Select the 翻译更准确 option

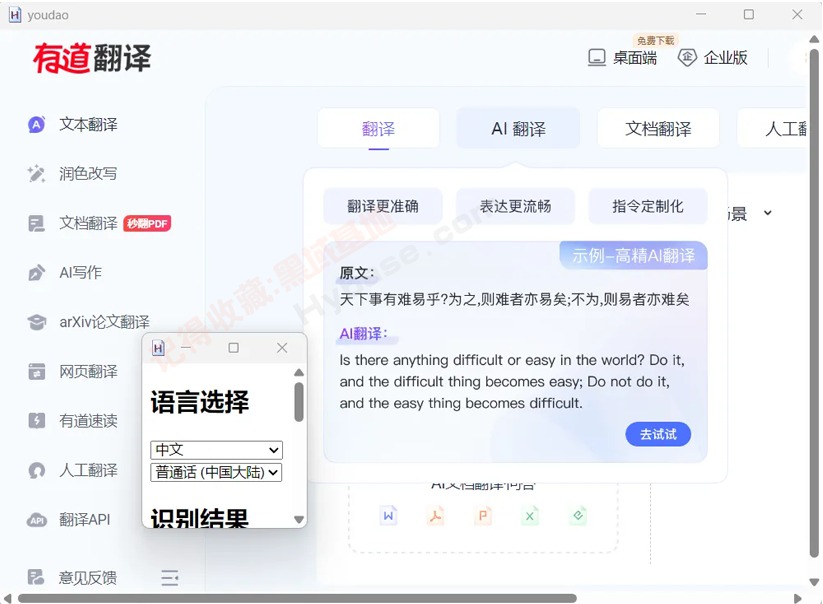[x=383, y=206]
